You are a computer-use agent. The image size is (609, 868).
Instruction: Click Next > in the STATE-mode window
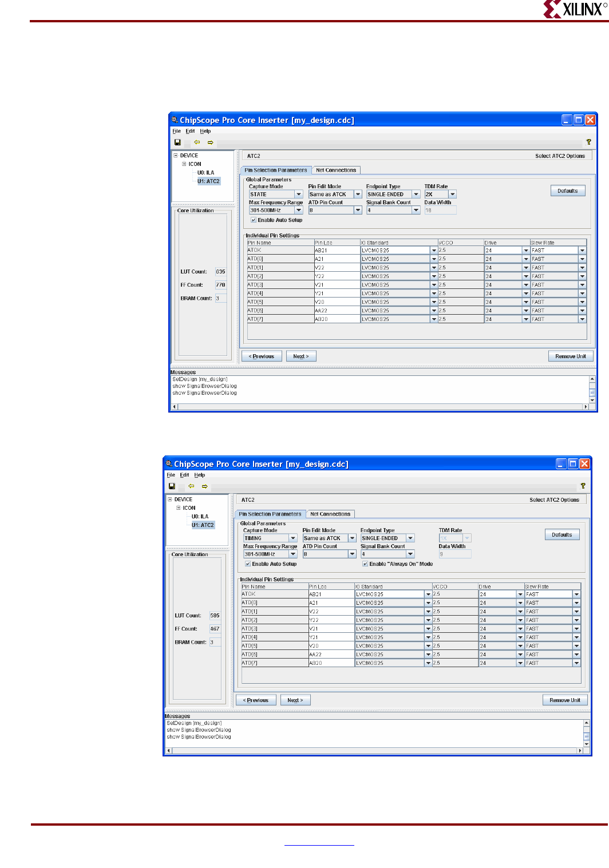[301, 356]
